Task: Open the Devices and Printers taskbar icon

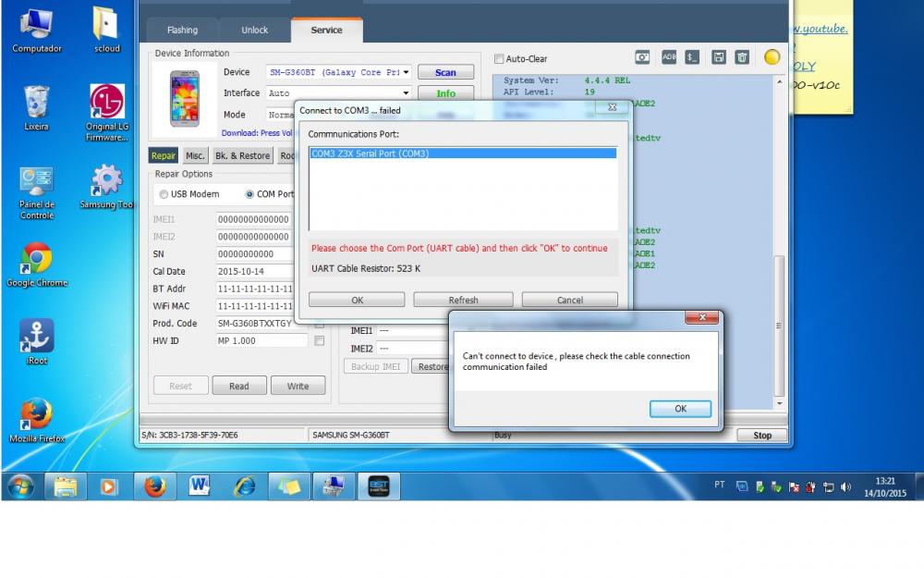Action: click(334, 486)
